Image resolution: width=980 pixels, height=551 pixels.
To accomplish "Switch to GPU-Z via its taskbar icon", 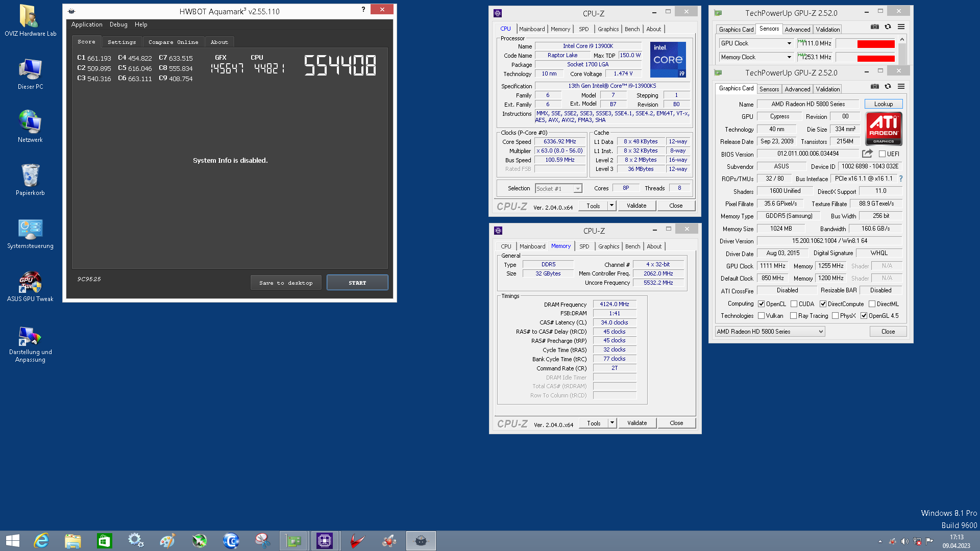I will click(x=293, y=541).
